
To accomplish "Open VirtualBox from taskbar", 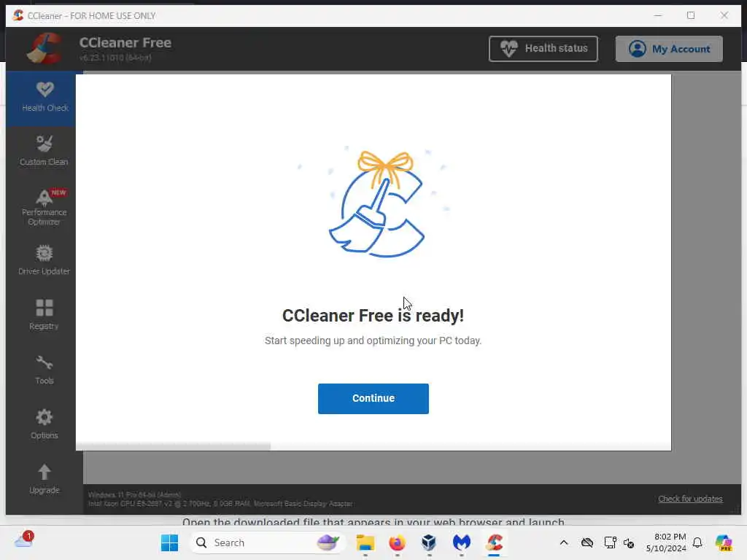I will pos(429,542).
